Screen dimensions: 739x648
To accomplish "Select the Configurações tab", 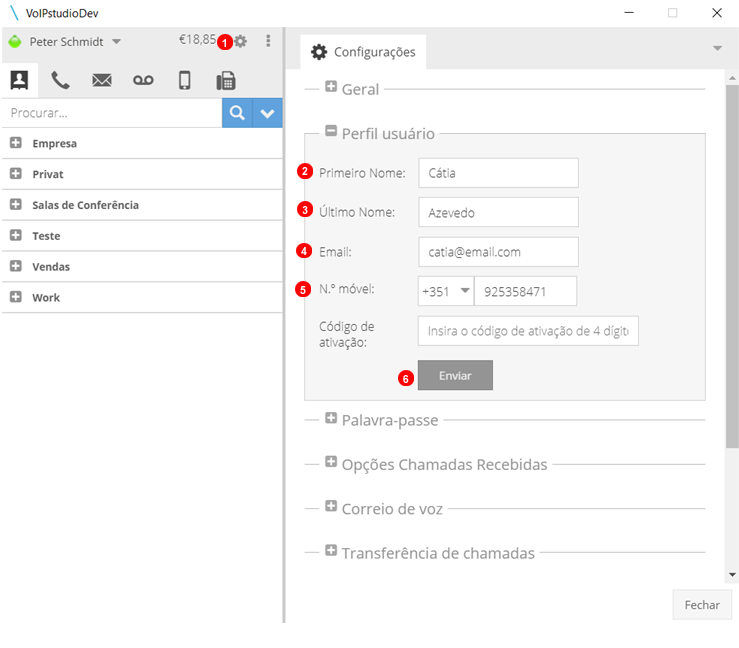I will click(x=363, y=52).
